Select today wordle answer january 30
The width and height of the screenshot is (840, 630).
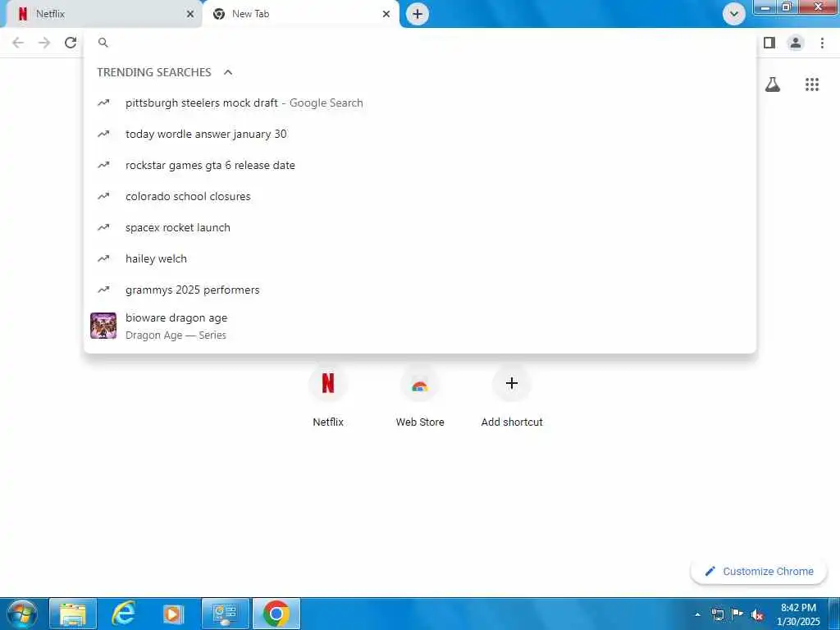pos(420,134)
